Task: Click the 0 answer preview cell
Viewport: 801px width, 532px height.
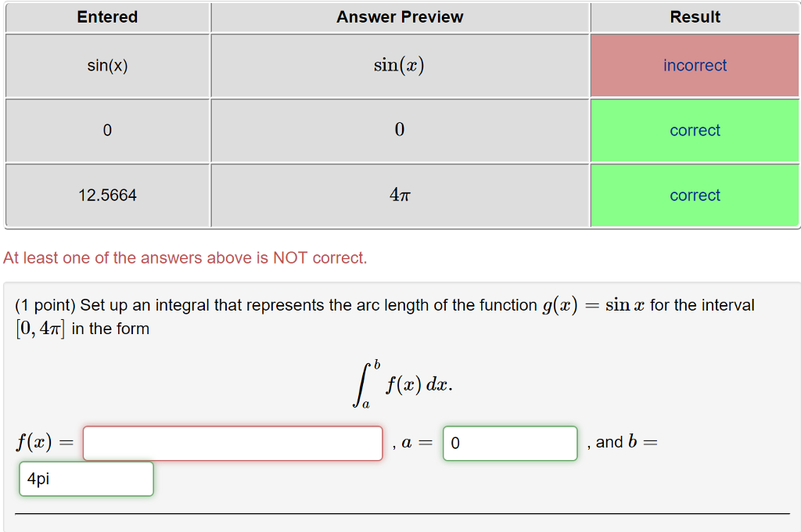Action: 400,130
